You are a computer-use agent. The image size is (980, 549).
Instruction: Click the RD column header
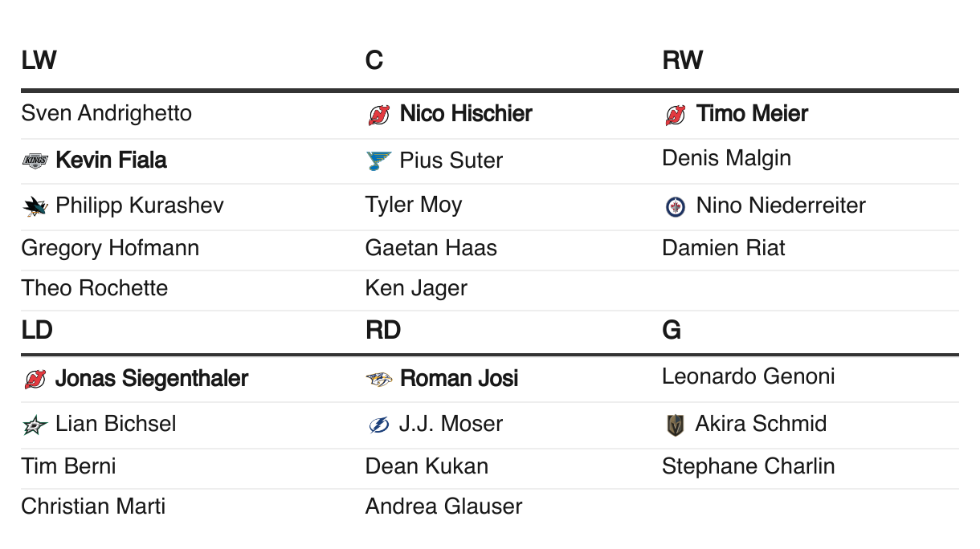(383, 331)
